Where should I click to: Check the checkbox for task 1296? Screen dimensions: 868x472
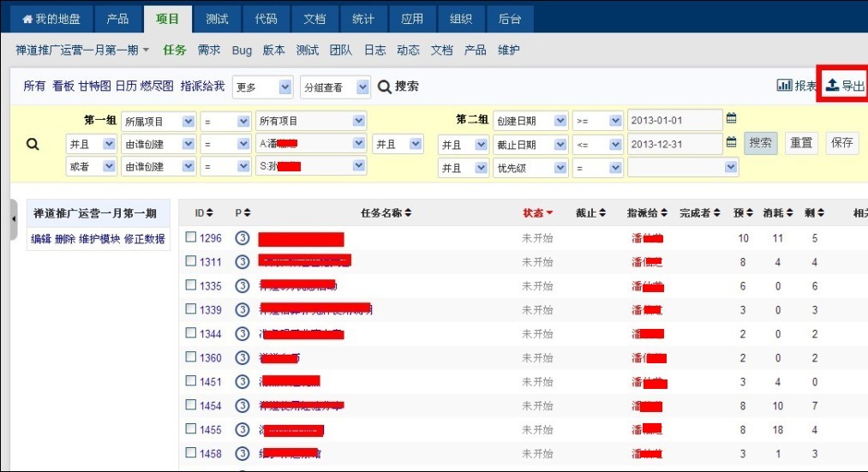coord(191,236)
